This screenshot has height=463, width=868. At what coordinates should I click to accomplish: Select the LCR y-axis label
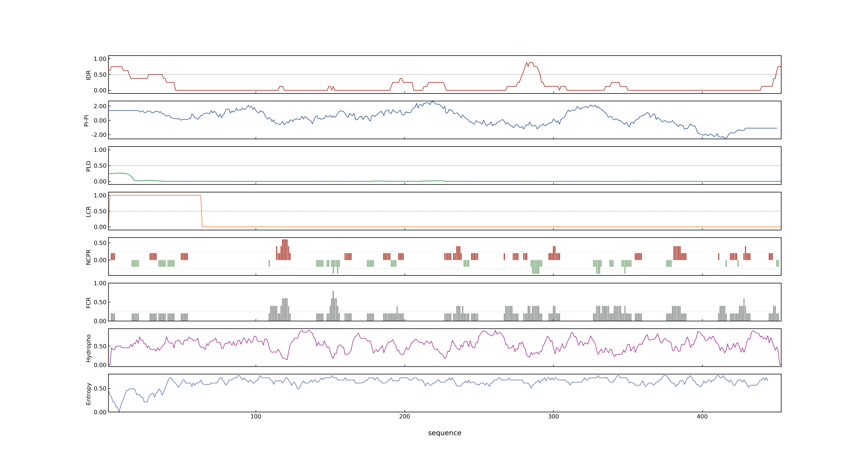click(88, 211)
